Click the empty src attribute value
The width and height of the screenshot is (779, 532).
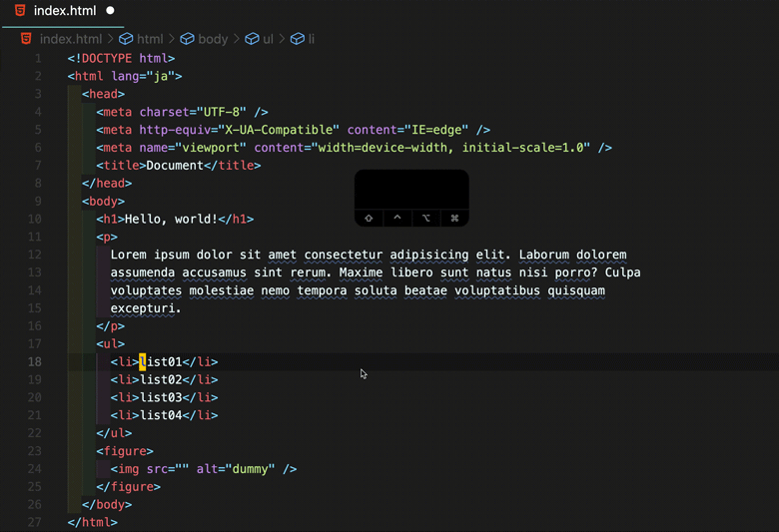[x=182, y=469]
